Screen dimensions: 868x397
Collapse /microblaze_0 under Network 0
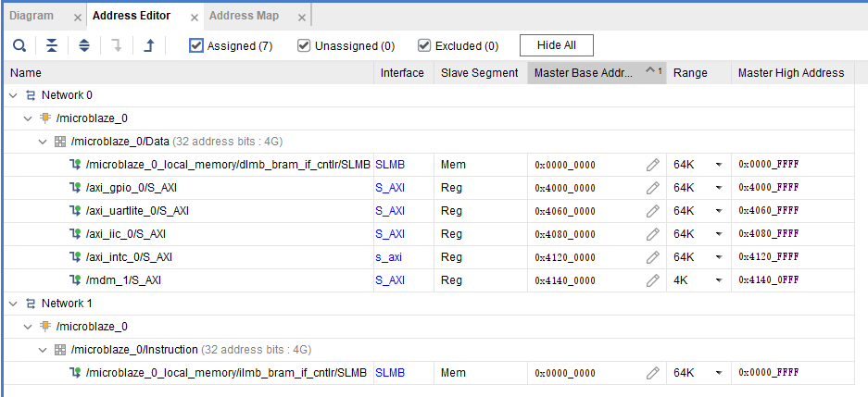tap(28, 118)
